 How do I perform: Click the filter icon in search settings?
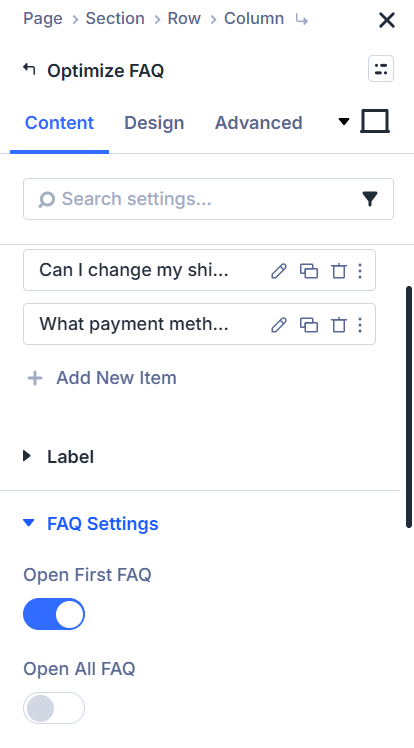(x=370, y=199)
